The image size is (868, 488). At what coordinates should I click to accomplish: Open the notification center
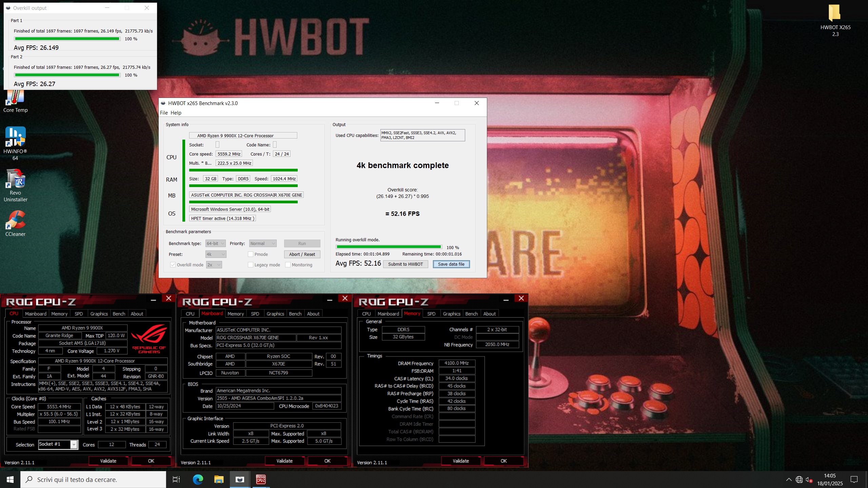[854, 480]
